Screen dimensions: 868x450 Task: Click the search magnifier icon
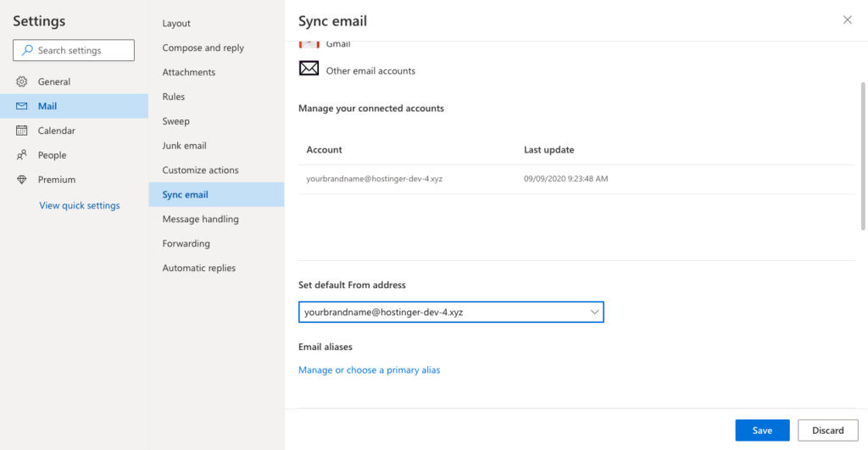click(x=27, y=50)
